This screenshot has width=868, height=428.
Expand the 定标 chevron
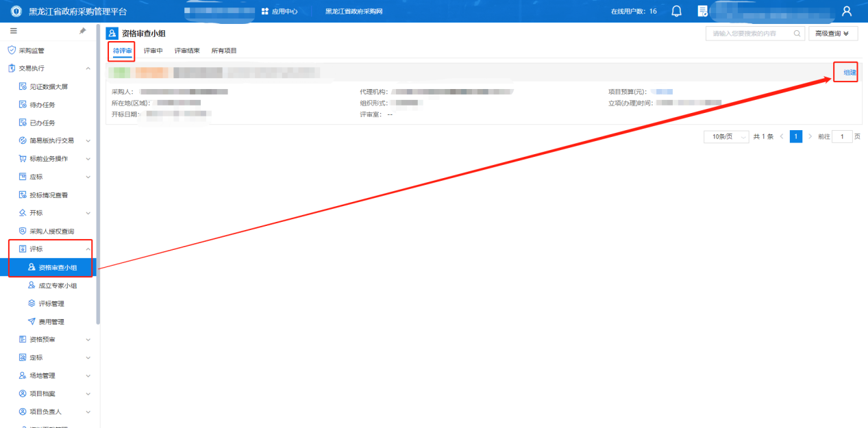(x=88, y=357)
